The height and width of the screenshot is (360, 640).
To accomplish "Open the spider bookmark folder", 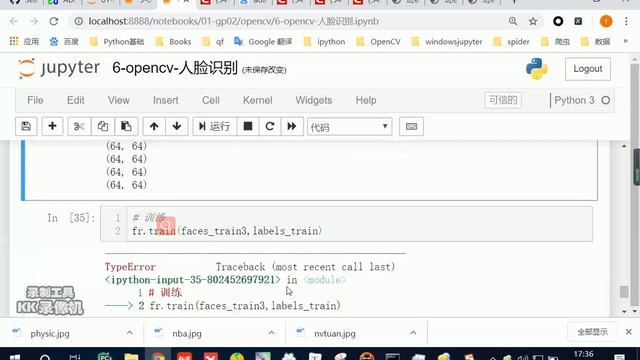I will coord(511,42).
